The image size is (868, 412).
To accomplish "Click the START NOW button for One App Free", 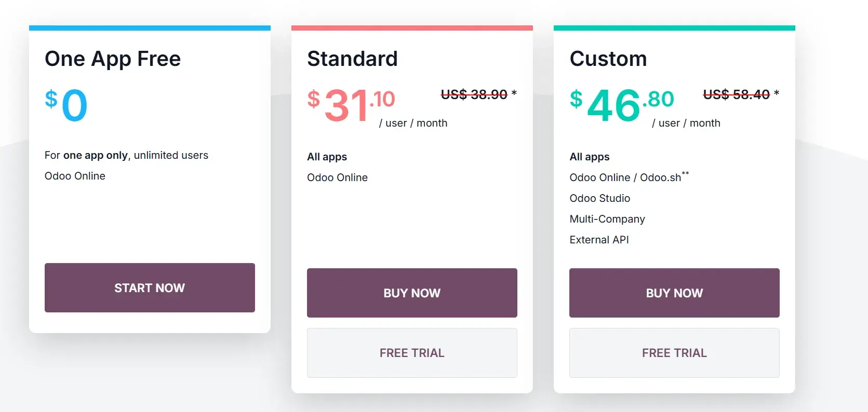I will [x=150, y=288].
